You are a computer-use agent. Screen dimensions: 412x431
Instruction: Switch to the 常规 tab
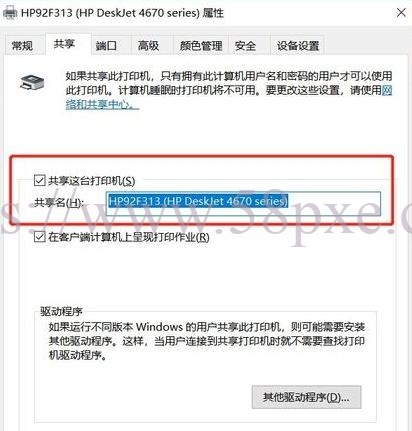(x=22, y=45)
